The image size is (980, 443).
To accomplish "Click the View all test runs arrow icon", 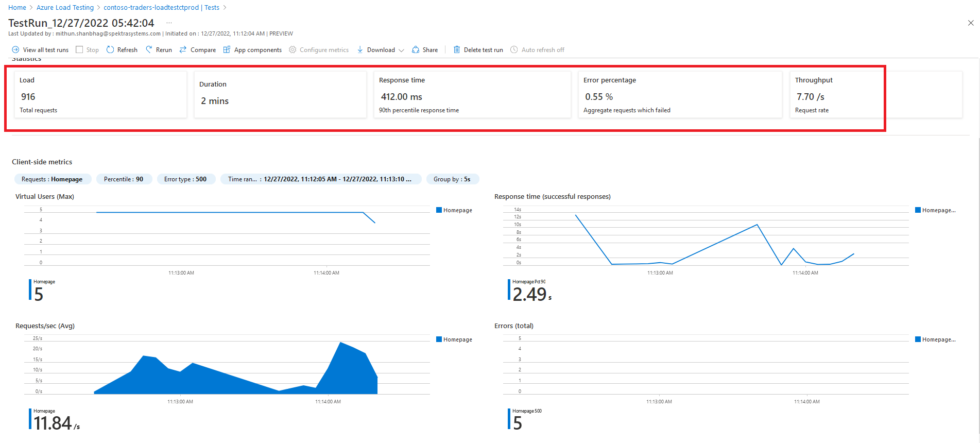I will (15, 50).
